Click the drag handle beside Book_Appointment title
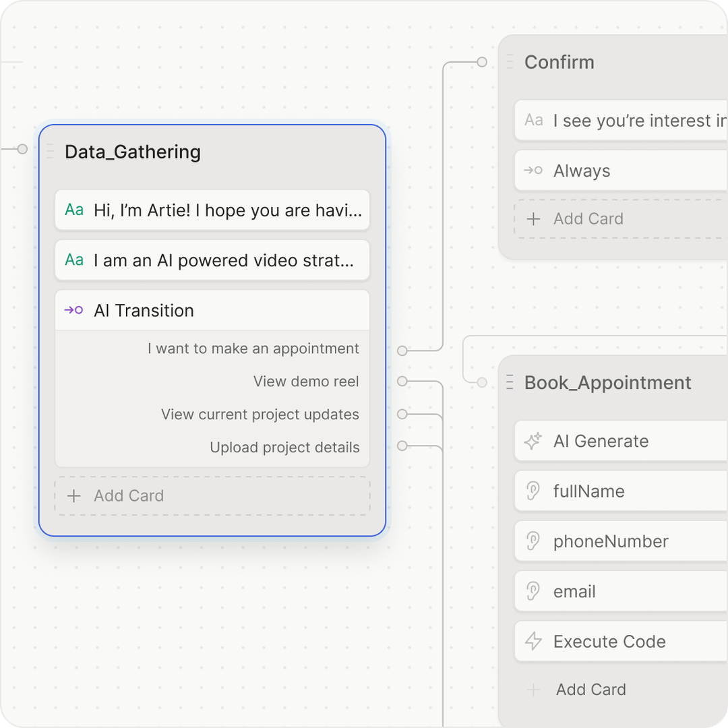 509,382
